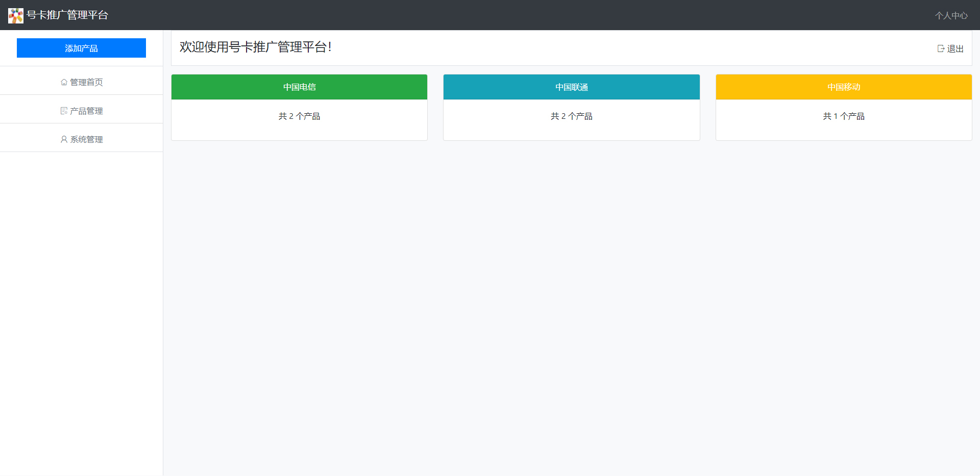Select the teal 中国联通 card header
This screenshot has width=980, height=476.
[x=571, y=87]
